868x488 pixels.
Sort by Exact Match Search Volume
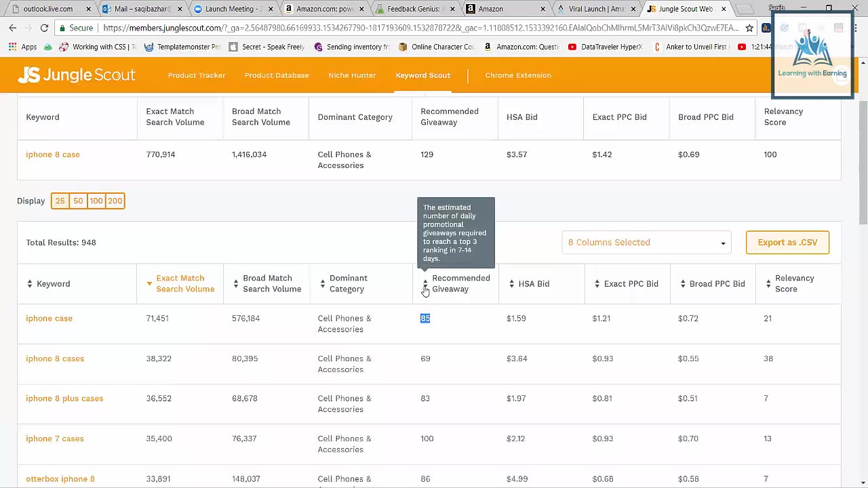click(x=149, y=284)
